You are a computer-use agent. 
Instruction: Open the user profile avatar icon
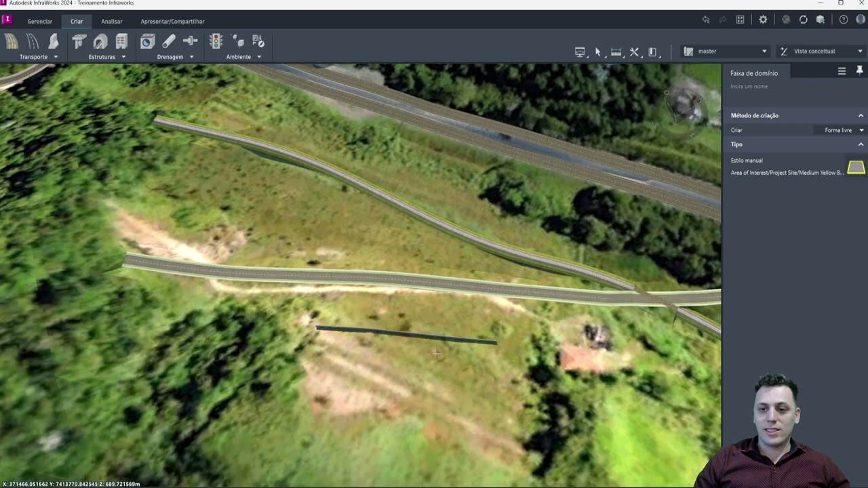pos(861,20)
